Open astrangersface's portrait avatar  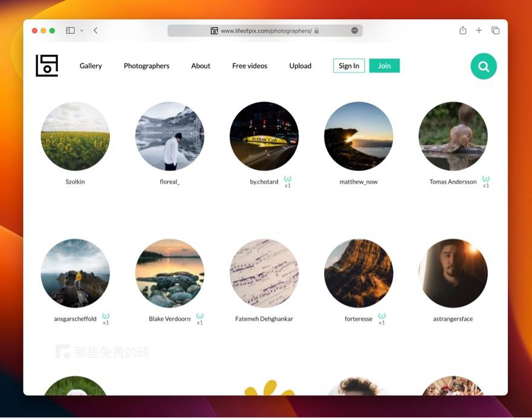[x=453, y=273]
